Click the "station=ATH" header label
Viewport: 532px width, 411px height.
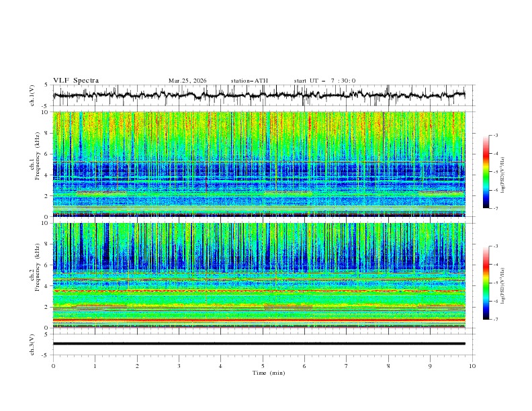coord(249,81)
